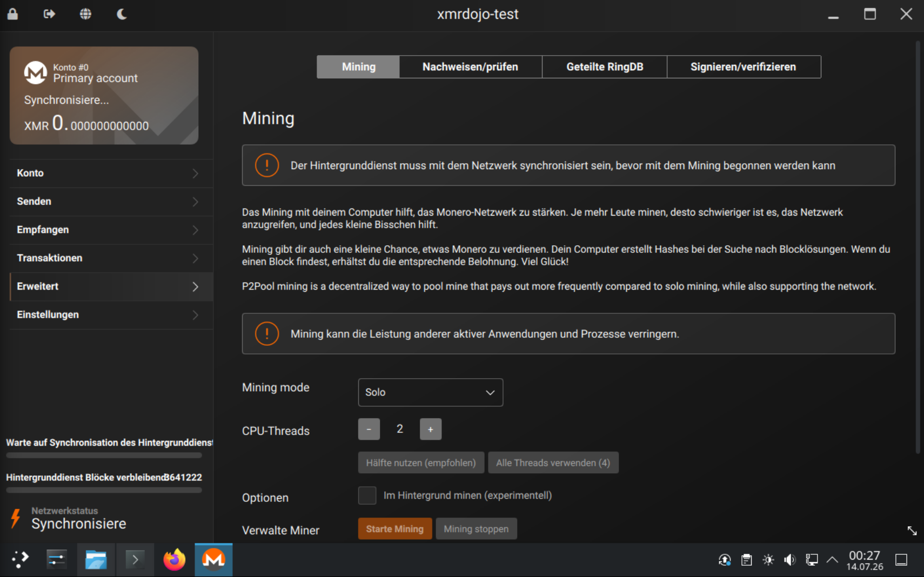Image resolution: width=924 pixels, height=577 pixels.
Task: Click Hälfte nutzen (empfohlen) button
Action: 421,463
